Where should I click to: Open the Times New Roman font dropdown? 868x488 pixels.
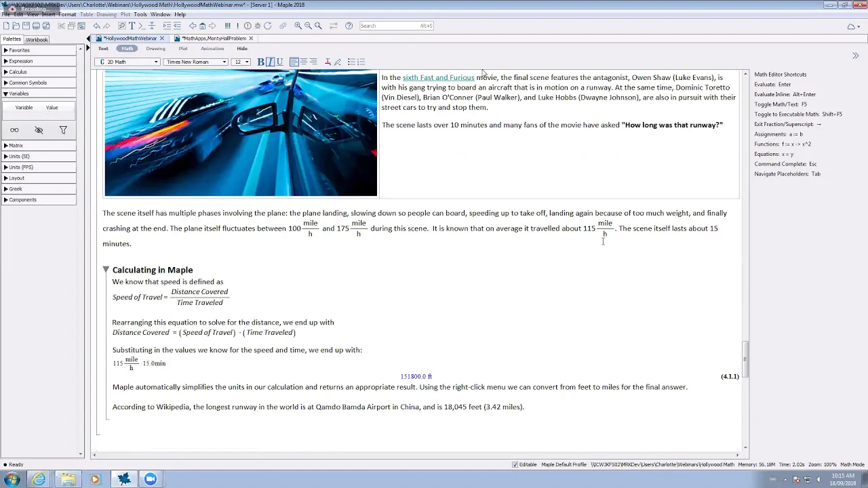pos(195,62)
